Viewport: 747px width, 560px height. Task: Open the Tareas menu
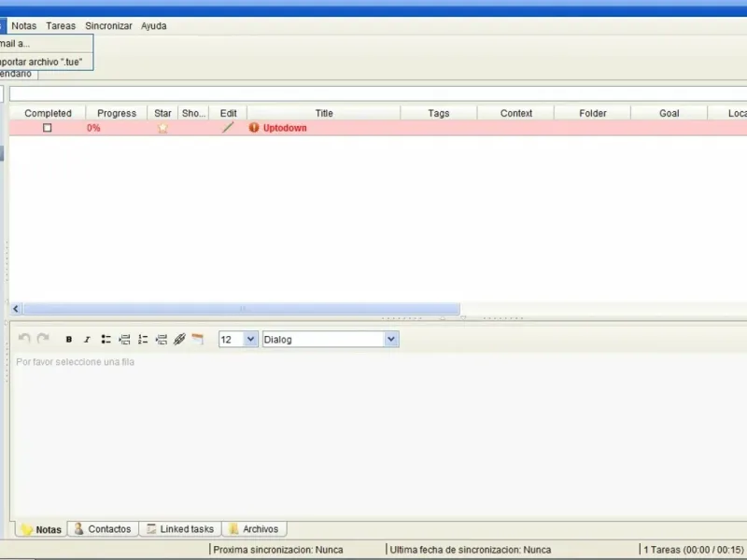61,26
